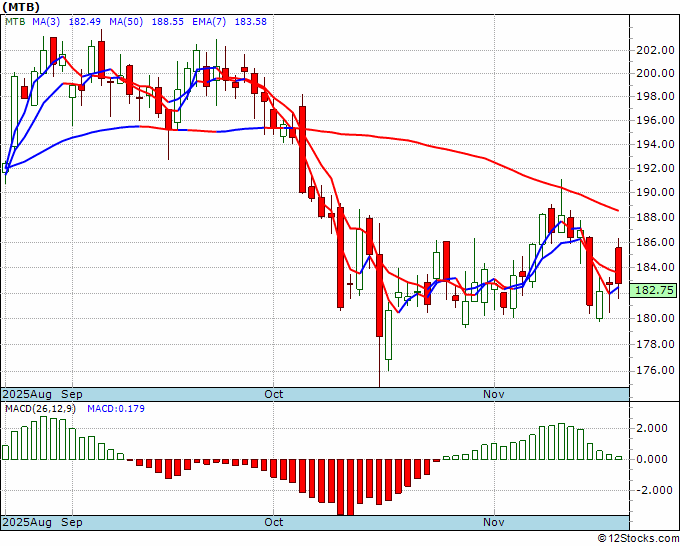
Task: Click the MACD:0.179 value label
Action: tap(116, 409)
